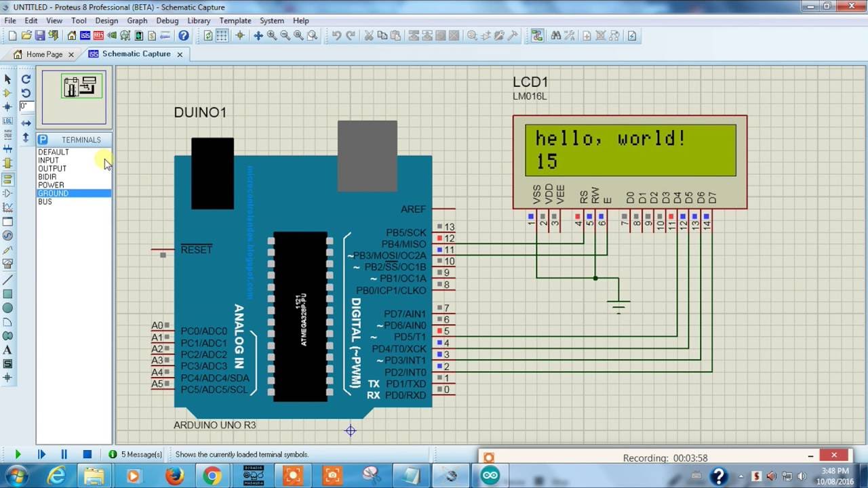Open the Library menu

coord(199,21)
